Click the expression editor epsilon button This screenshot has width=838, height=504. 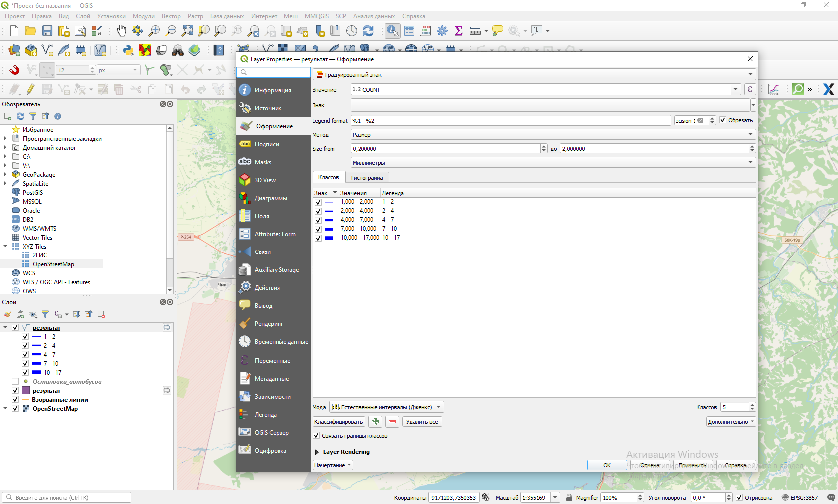point(750,90)
